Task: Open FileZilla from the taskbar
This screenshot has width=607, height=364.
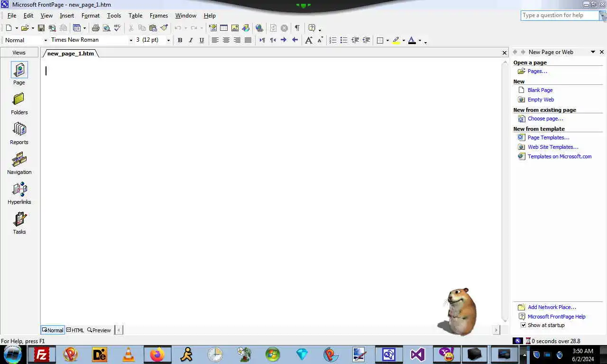Action: [x=42, y=354]
